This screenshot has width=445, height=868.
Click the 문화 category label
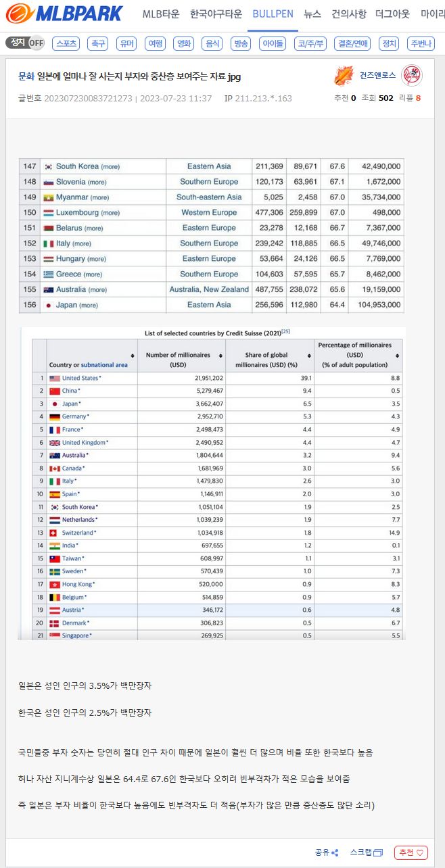pyautogui.click(x=26, y=77)
